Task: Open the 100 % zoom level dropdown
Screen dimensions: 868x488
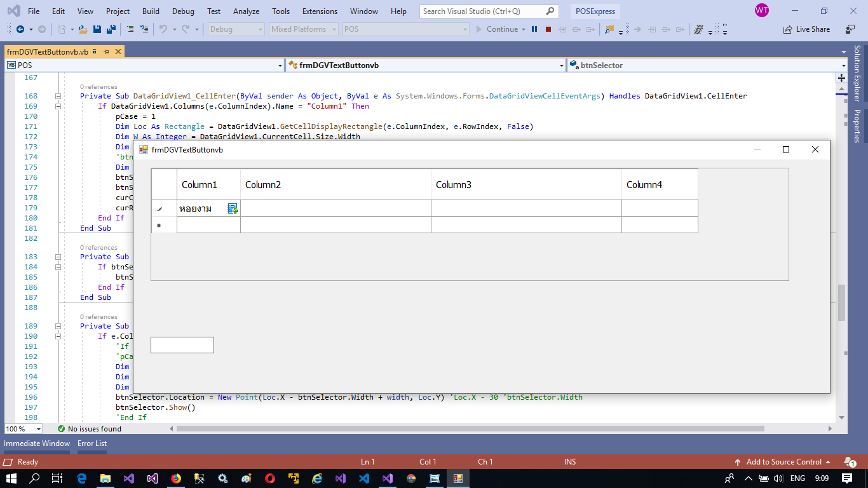Action: click(x=38, y=429)
